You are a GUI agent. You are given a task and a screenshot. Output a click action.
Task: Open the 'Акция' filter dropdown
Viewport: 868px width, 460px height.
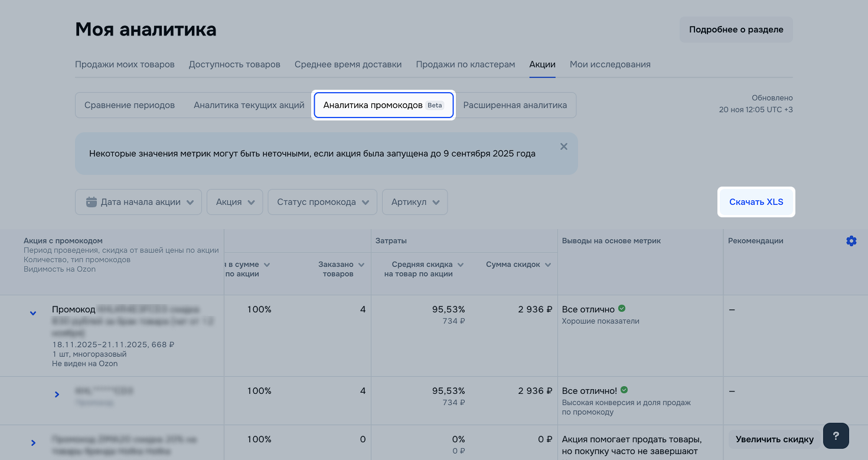[234, 202]
